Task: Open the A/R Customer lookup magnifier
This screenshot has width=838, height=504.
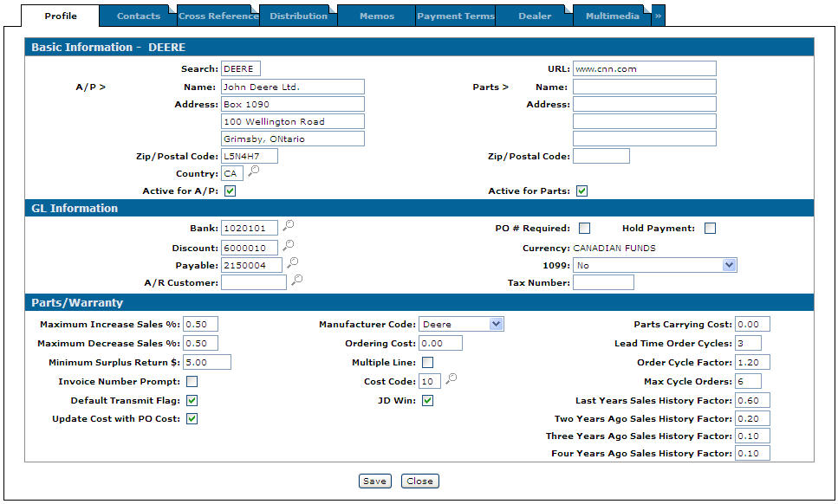Action: pyautogui.click(x=297, y=281)
